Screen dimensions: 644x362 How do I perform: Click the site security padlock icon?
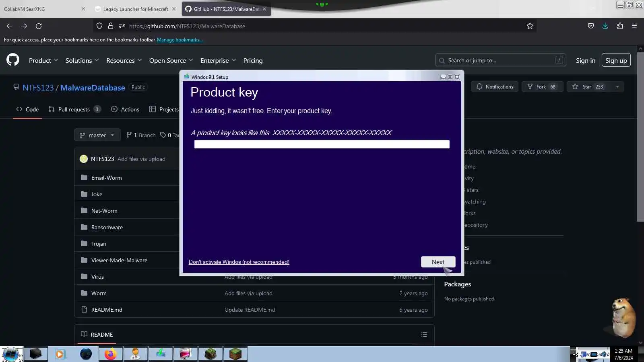[x=111, y=26]
